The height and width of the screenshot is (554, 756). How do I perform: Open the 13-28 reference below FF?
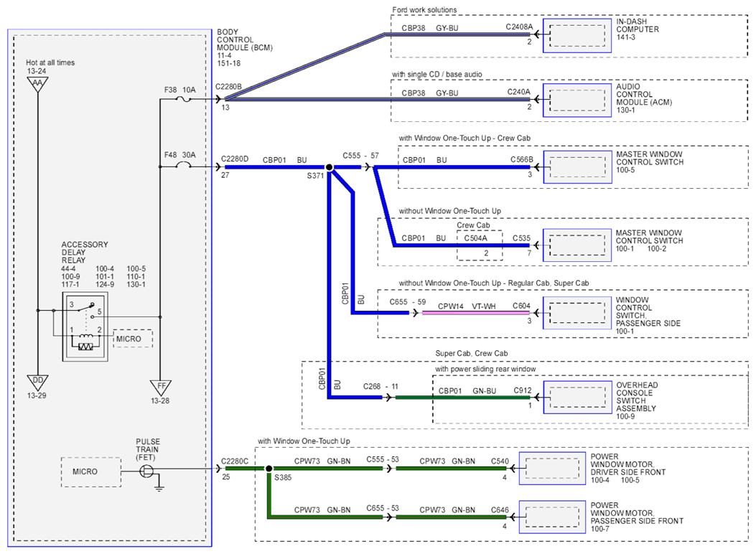[x=160, y=400]
